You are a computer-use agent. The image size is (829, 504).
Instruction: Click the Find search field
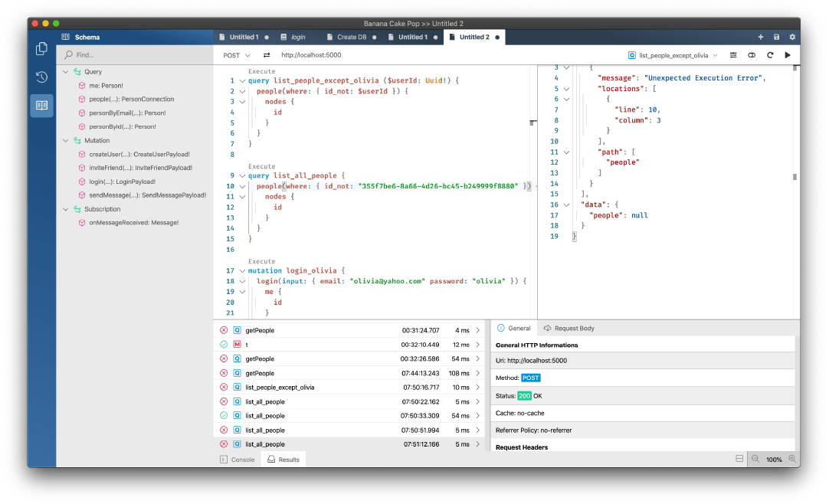[x=134, y=55]
